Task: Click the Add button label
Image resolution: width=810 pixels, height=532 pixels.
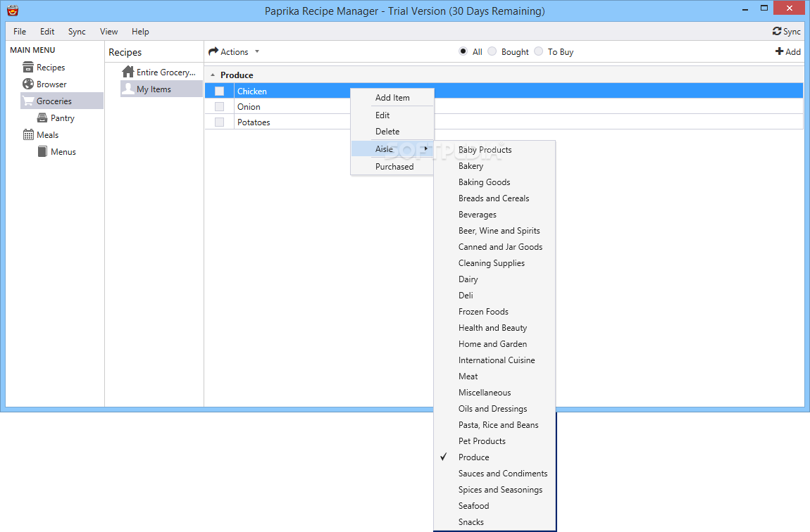Action: pyautogui.click(x=793, y=51)
